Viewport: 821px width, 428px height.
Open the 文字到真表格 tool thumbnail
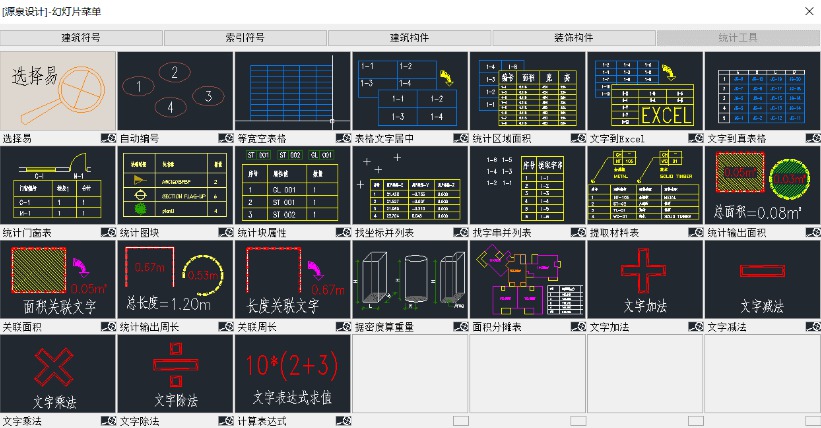[762, 91]
